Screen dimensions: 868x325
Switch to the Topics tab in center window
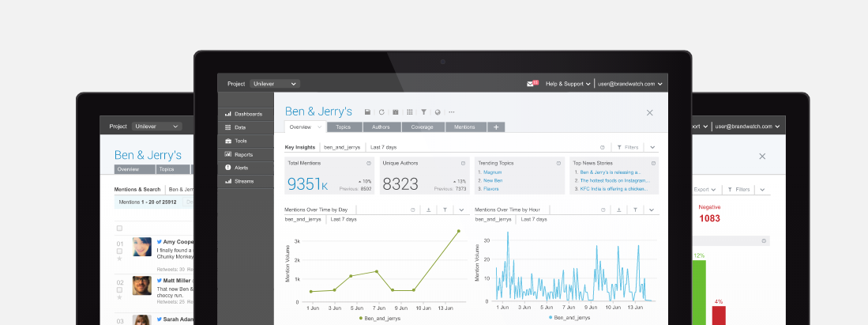(x=344, y=127)
